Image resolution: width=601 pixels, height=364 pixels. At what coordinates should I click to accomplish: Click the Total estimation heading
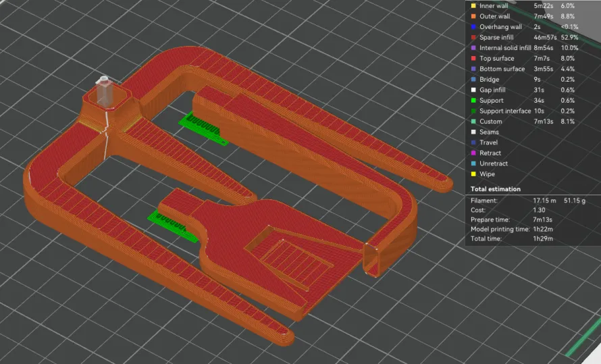tap(499, 189)
